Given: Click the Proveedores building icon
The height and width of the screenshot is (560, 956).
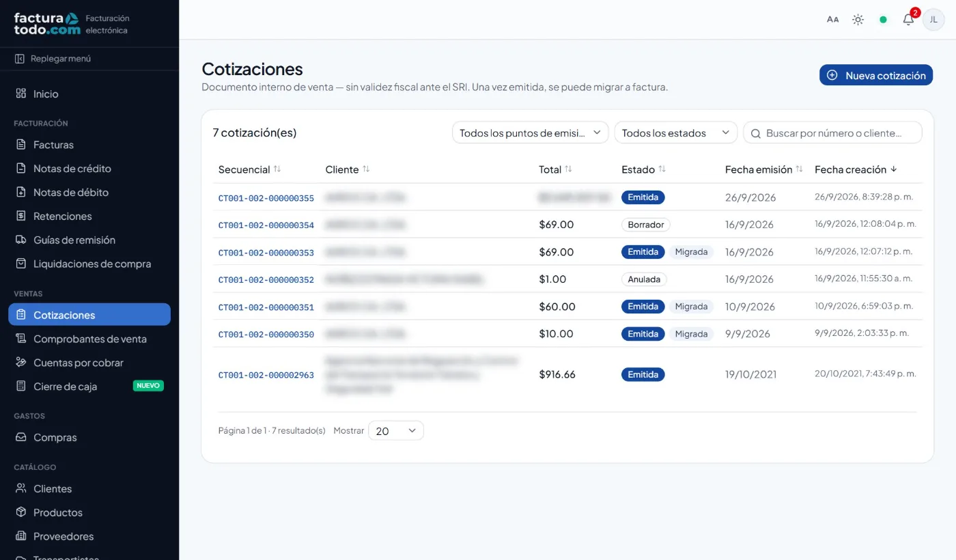Looking at the screenshot, I should pos(20,536).
